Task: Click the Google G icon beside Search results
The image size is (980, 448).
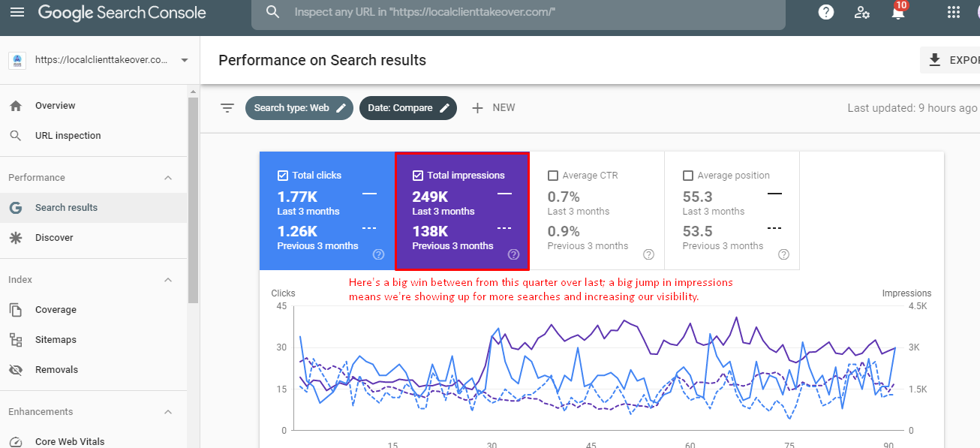Action: pyautogui.click(x=16, y=208)
